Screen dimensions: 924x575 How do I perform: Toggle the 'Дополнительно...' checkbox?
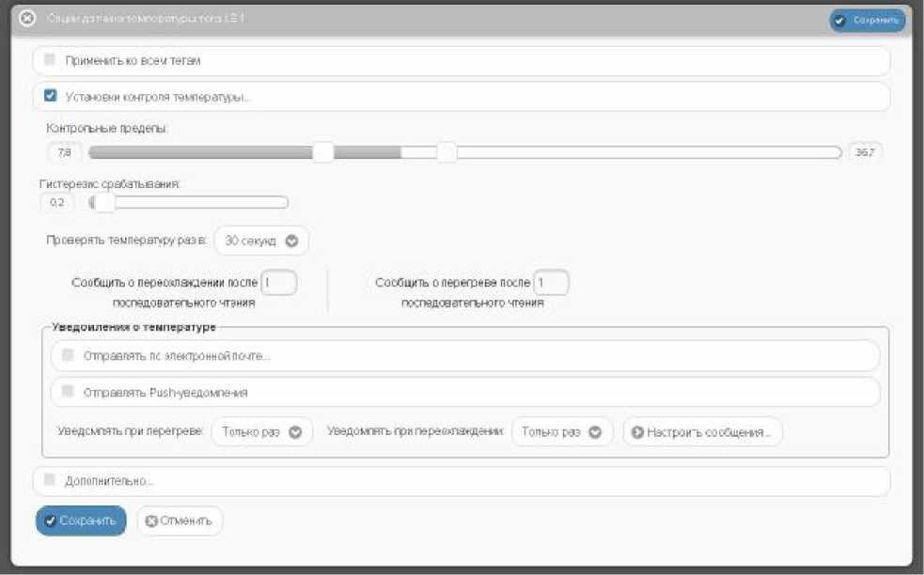tap(50, 479)
